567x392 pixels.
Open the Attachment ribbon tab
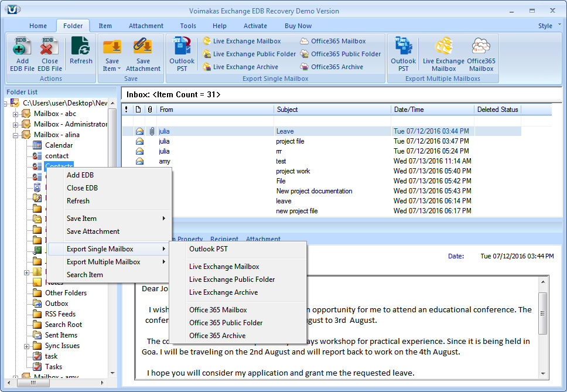click(146, 26)
